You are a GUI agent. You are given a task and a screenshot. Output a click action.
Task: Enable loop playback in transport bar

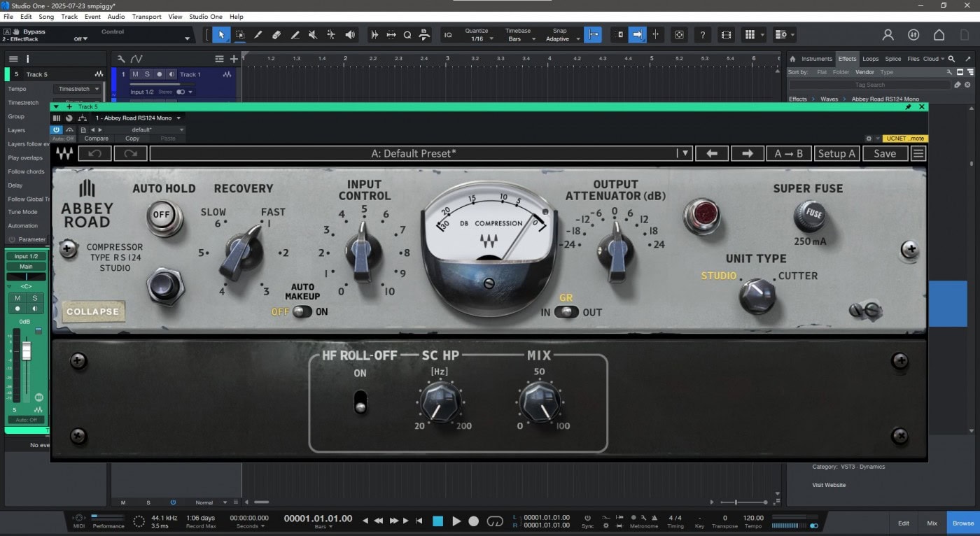495,521
